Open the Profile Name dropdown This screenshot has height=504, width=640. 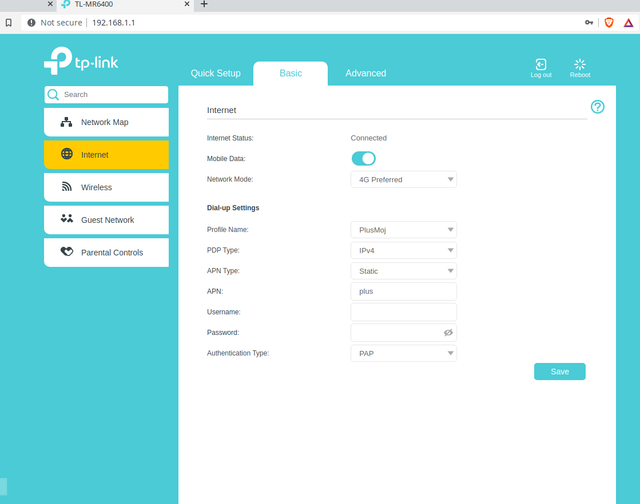pos(403,230)
